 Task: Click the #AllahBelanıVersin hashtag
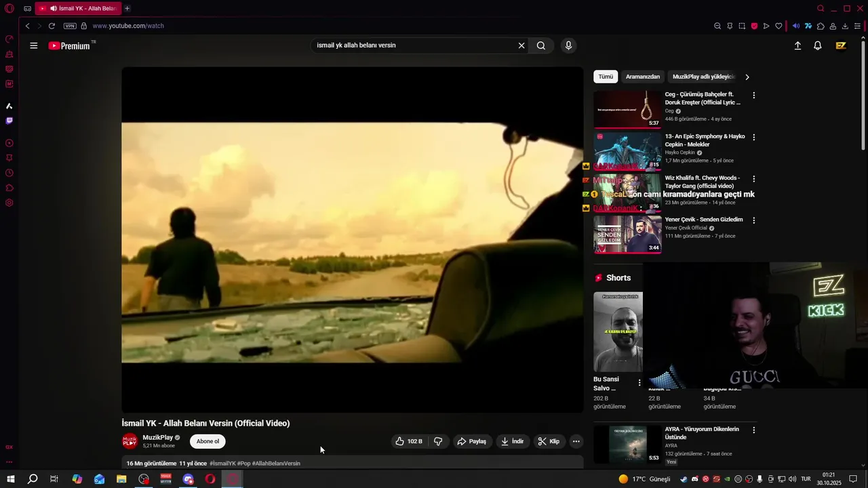coord(276,464)
